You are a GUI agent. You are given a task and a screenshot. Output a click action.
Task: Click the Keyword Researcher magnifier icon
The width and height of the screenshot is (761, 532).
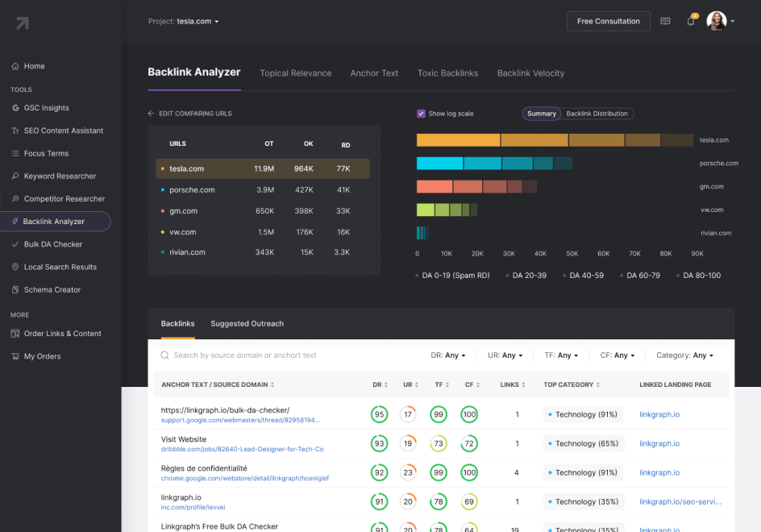pos(15,176)
